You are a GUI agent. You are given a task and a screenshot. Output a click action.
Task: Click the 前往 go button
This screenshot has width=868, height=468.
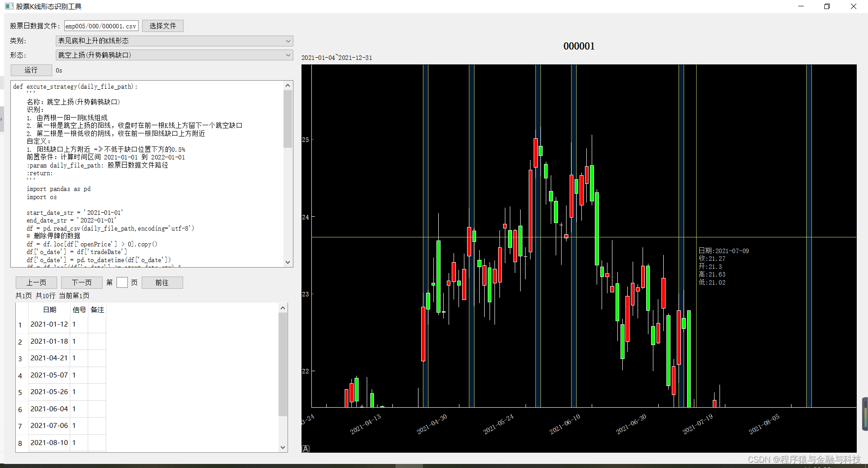click(162, 283)
